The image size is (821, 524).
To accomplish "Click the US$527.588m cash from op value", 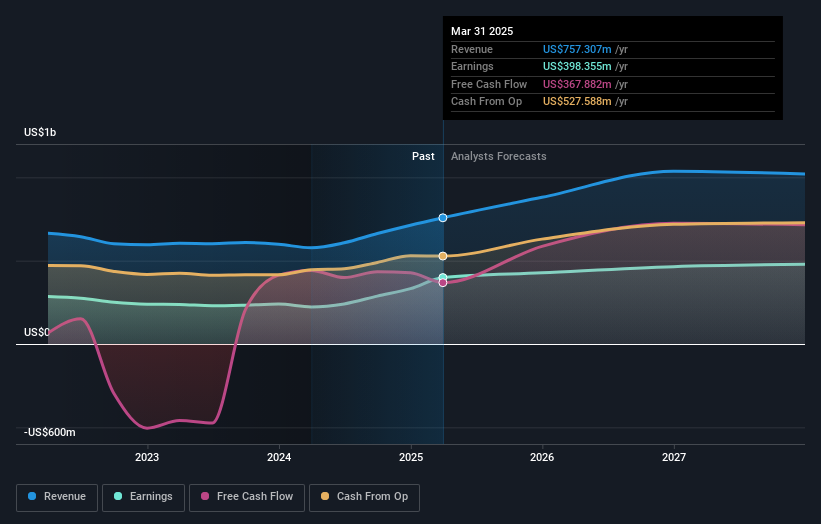I will pyautogui.click(x=577, y=102).
